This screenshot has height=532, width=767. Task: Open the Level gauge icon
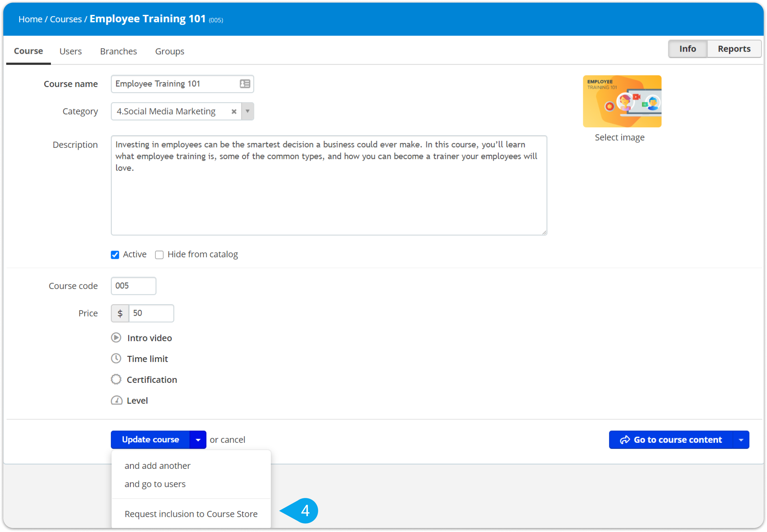(117, 400)
